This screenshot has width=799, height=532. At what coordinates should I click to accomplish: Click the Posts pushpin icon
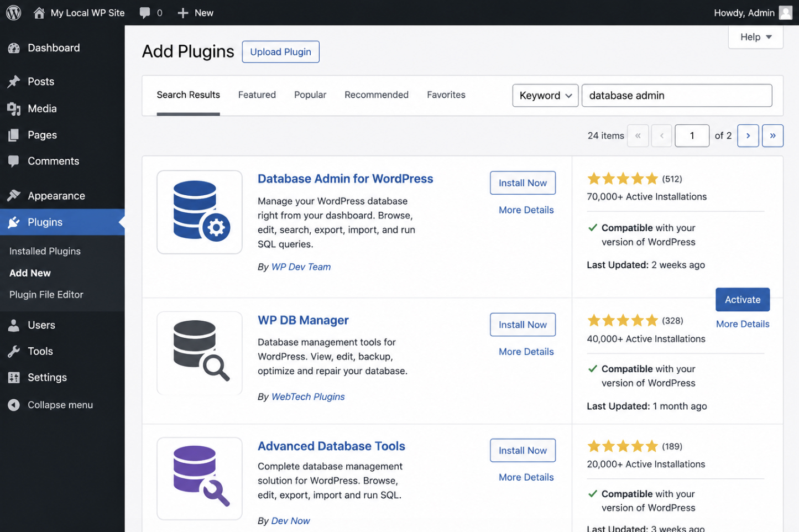(14, 82)
